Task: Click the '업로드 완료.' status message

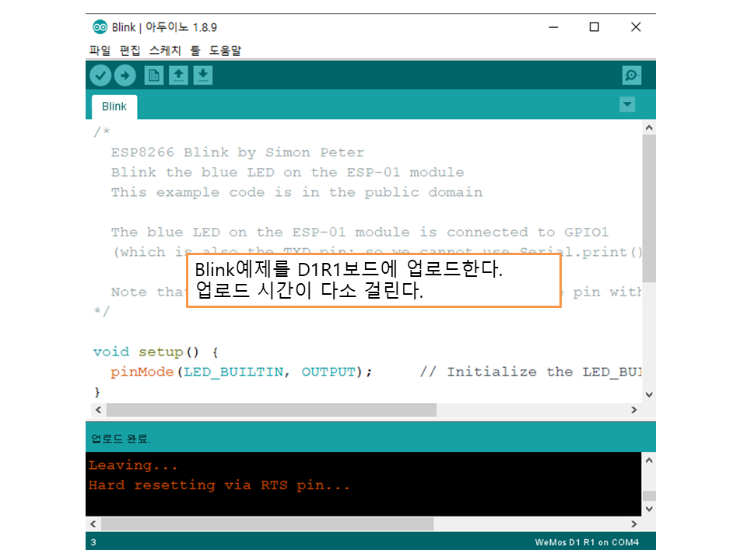Action: 121,439
